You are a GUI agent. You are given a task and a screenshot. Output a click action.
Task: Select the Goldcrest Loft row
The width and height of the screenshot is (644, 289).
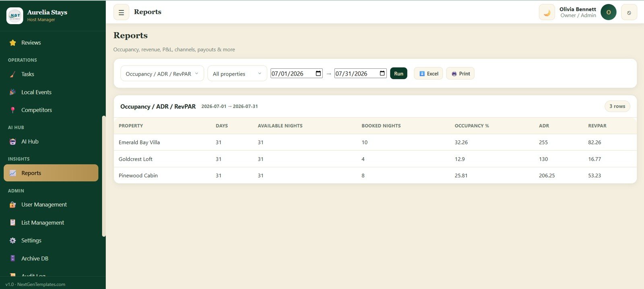375,159
